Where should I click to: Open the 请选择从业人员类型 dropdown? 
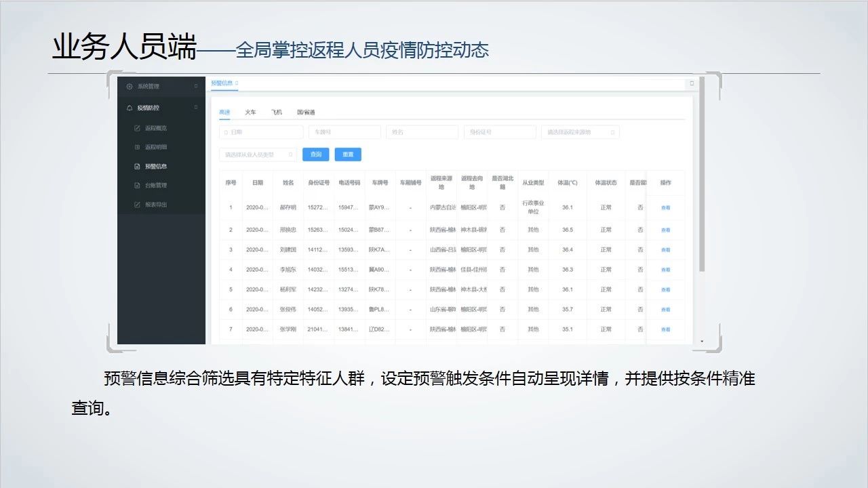click(x=258, y=155)
